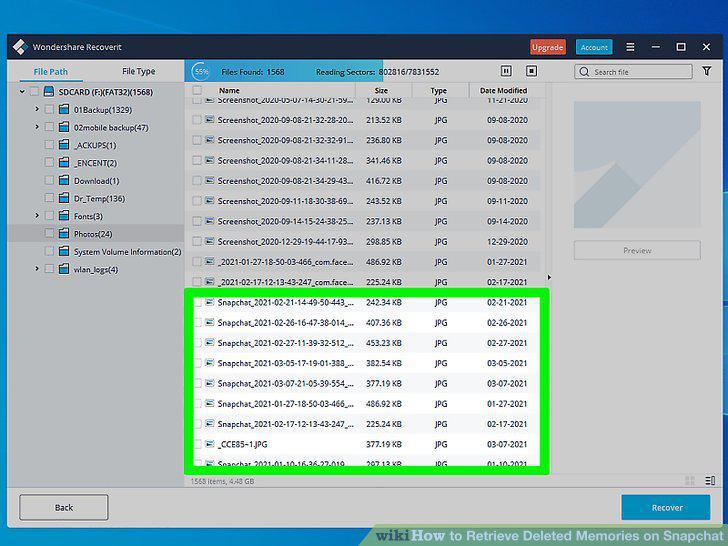Viewport: 728px width, 546px height.
Task: Stop the scan with the stop icon
Action: coord(531,71)
